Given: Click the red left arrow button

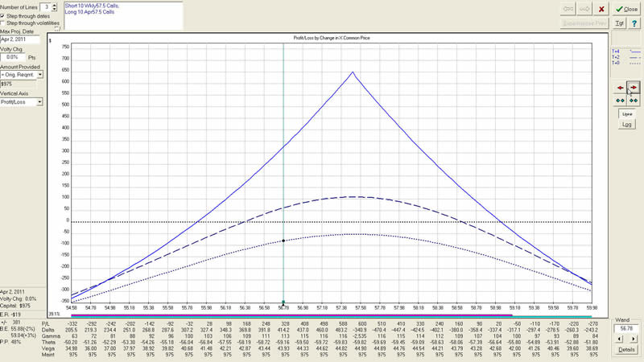Looking at the screenshot, I should [x=619, y=86].
